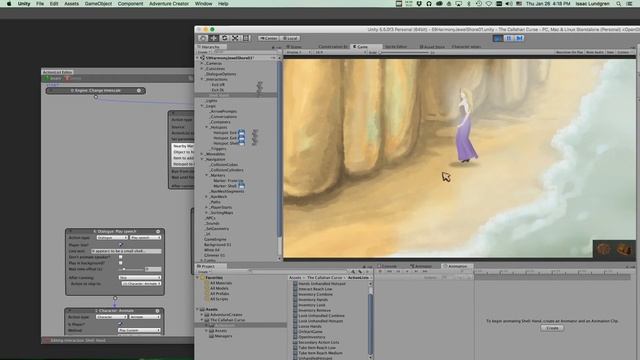The image size is (640, 360).
Task: Switch to the Console tab
Action: (x=388, y=266)
